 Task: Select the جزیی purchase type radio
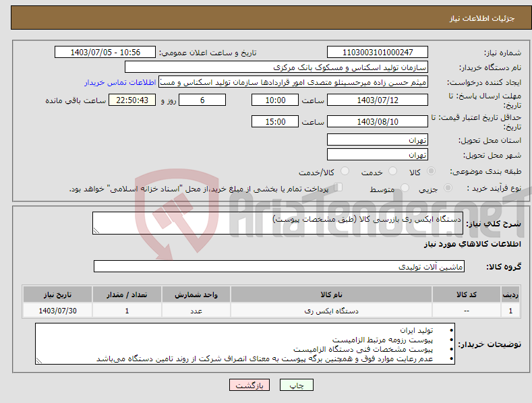(x=448, y=187)
